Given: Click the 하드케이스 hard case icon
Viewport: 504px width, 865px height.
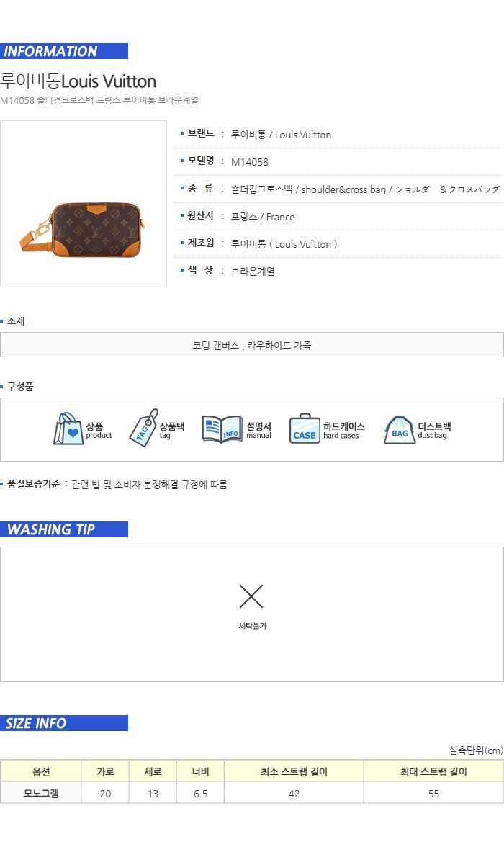Looking at the screenshot, I should tap(305, 429).
